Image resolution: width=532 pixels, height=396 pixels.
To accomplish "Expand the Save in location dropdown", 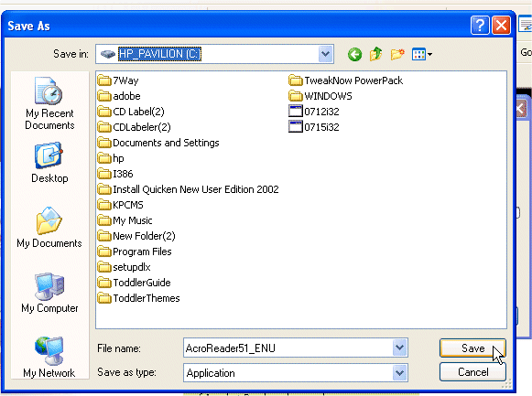I will [x=325, y=54].
